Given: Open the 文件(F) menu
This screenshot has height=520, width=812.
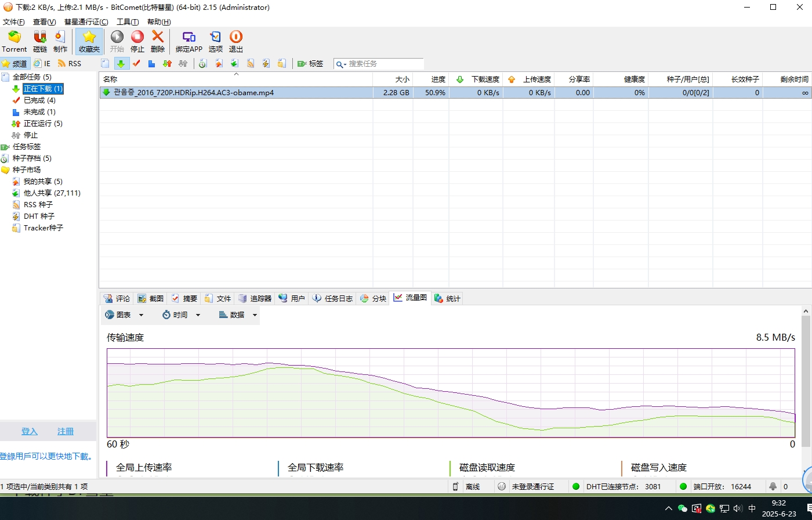Looking at the screenshot, I should point(14,22).
